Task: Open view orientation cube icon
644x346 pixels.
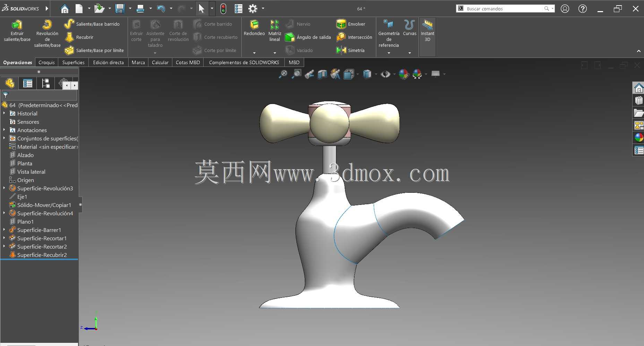Action: click(349, 74)
